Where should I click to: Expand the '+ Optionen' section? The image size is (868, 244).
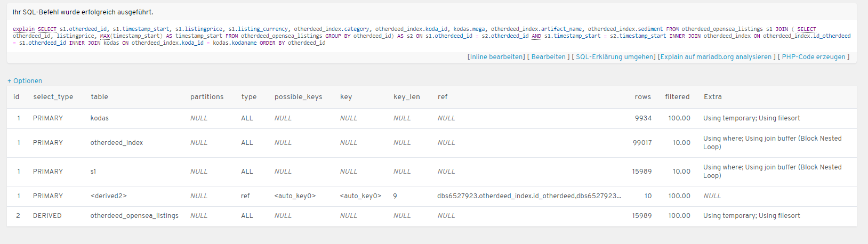pyautogui.click(x=25, y=81)
